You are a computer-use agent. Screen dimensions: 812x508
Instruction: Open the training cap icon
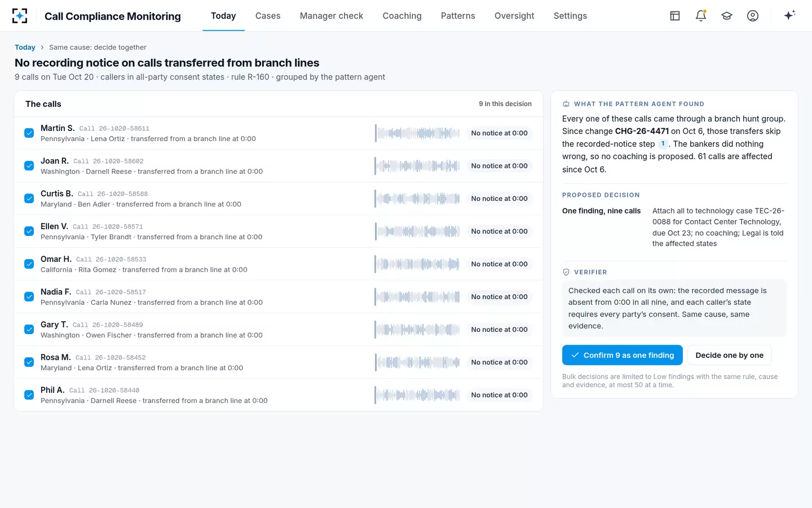tap(727, 16)
